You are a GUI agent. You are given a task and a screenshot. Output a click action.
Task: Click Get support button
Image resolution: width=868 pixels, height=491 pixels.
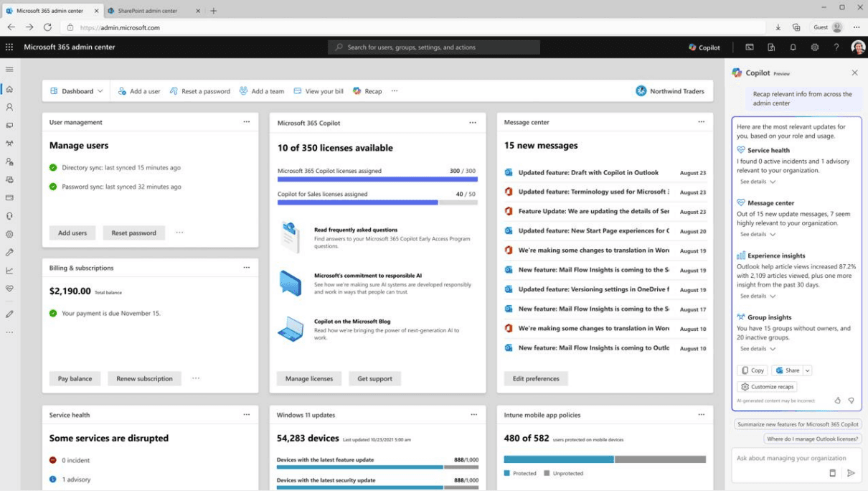tap(375, 378)
